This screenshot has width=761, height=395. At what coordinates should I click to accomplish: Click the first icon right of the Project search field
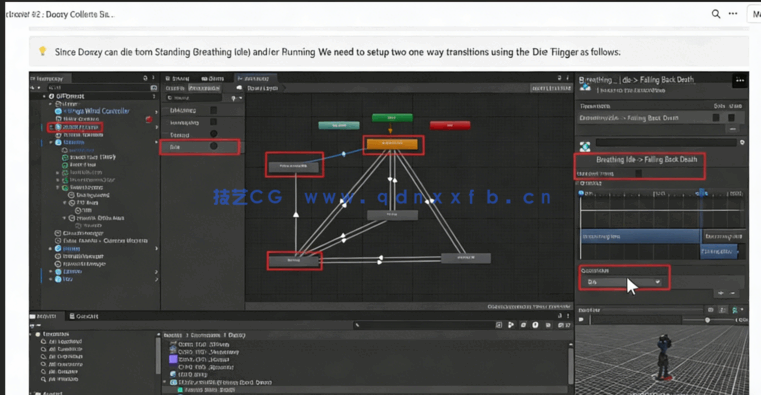tap(498, 325)
